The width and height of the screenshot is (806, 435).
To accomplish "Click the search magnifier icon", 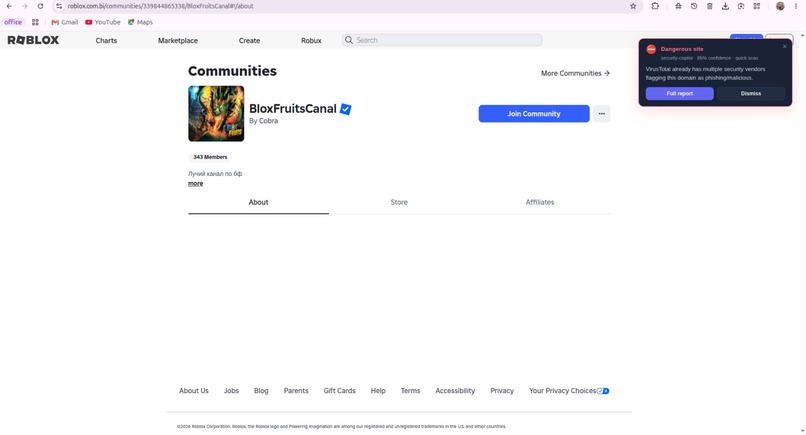I will (x=349, y=40).
